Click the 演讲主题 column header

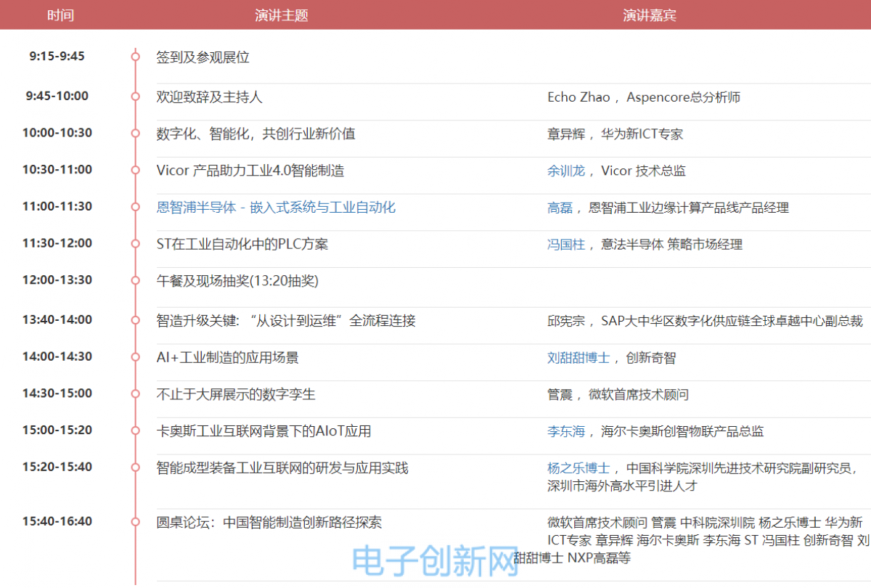[282, 15]
